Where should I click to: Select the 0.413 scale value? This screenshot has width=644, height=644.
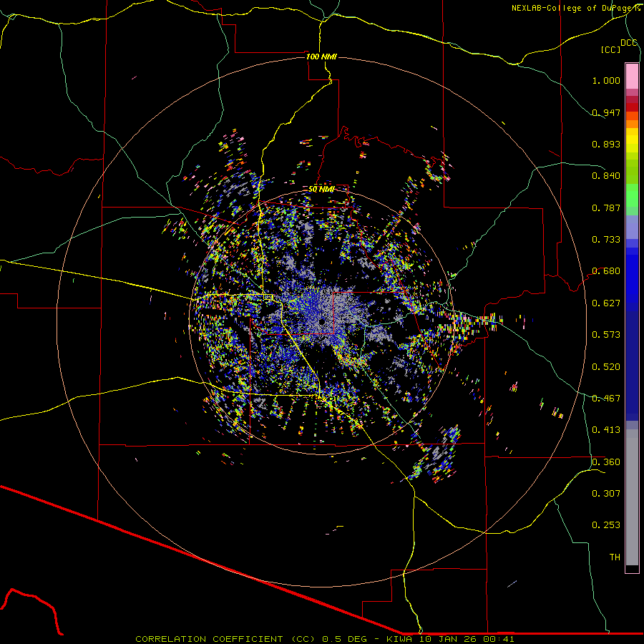(606, 430)
